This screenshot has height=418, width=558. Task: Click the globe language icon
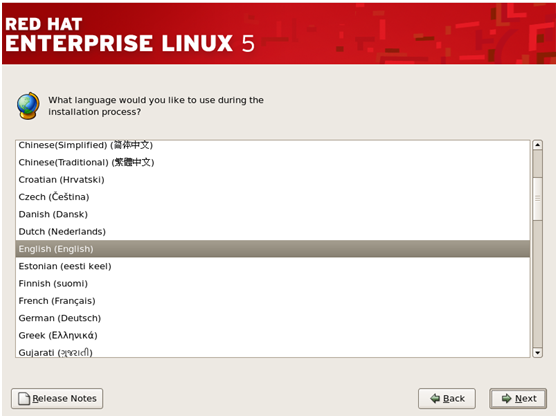point(28,106)
